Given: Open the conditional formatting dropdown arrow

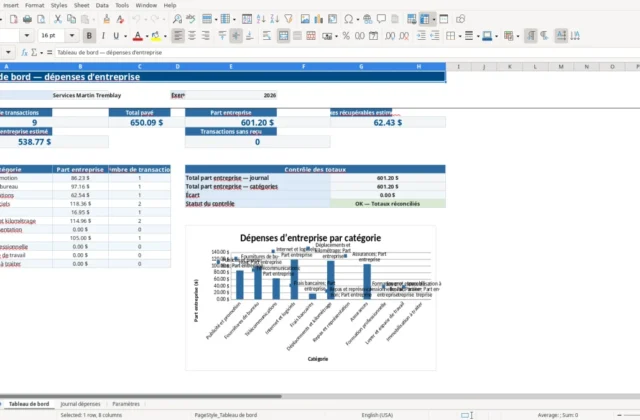Looking at the screenshot, I should [x=518, y=36].
